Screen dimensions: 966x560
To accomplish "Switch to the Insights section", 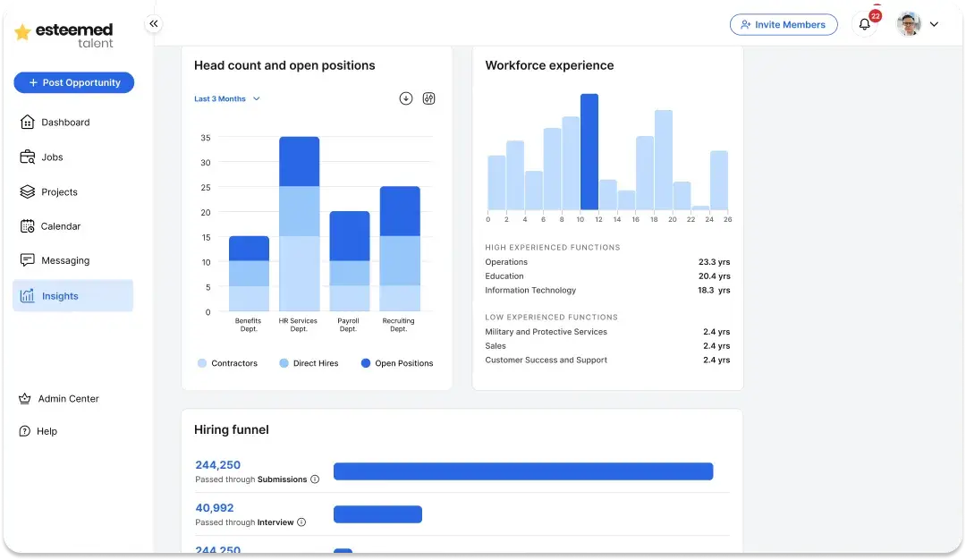I will pyautogui.click(x=59, y=295).
